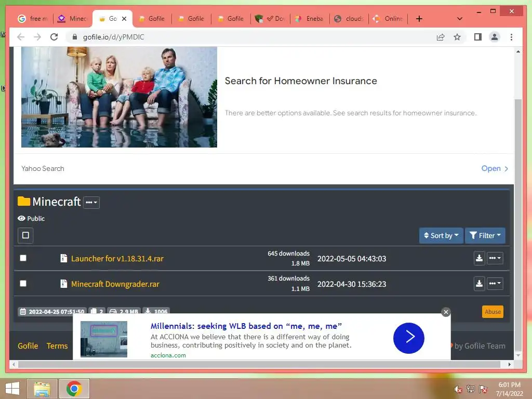Click the scroll up arrow of page scrollbar

tap(518, 51)
